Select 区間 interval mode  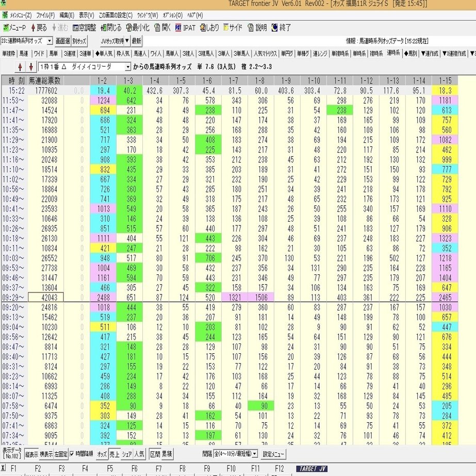[x=155, y=454]
